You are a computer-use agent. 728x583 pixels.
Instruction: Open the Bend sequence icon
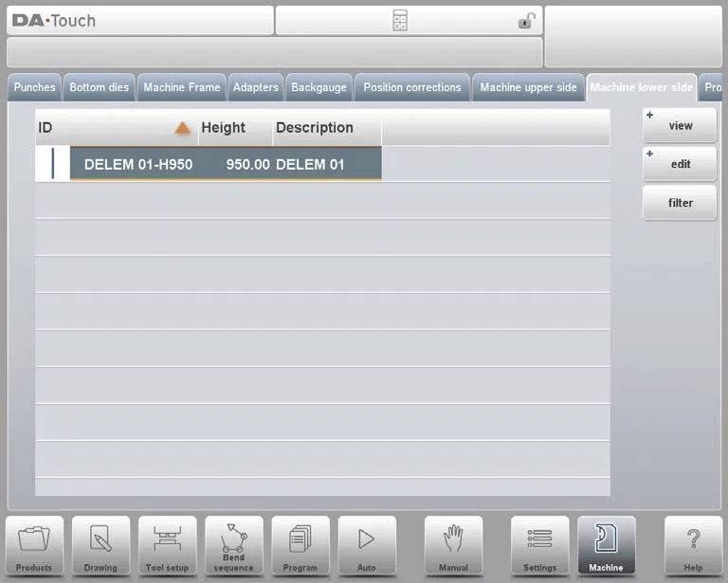(x=233, y=546)
